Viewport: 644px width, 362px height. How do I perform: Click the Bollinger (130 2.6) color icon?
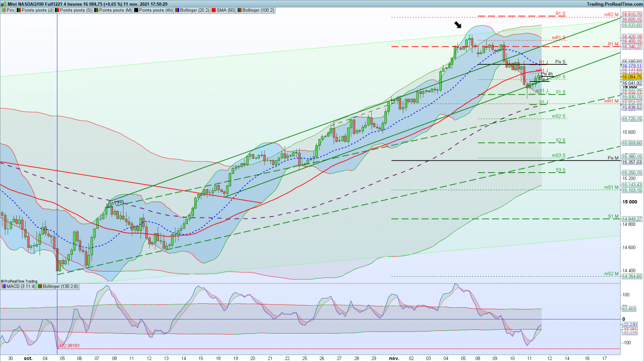pyautogui.click(x=40, y=287)
